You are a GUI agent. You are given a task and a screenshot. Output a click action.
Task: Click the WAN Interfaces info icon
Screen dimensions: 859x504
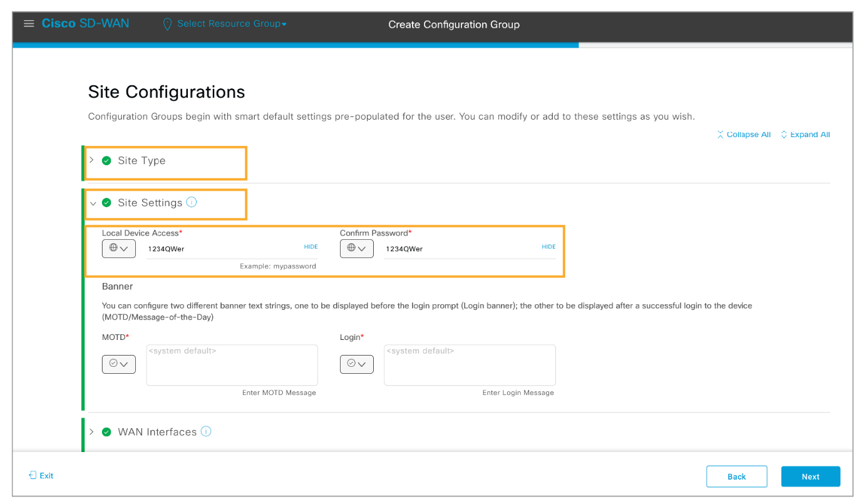point(206,431)
